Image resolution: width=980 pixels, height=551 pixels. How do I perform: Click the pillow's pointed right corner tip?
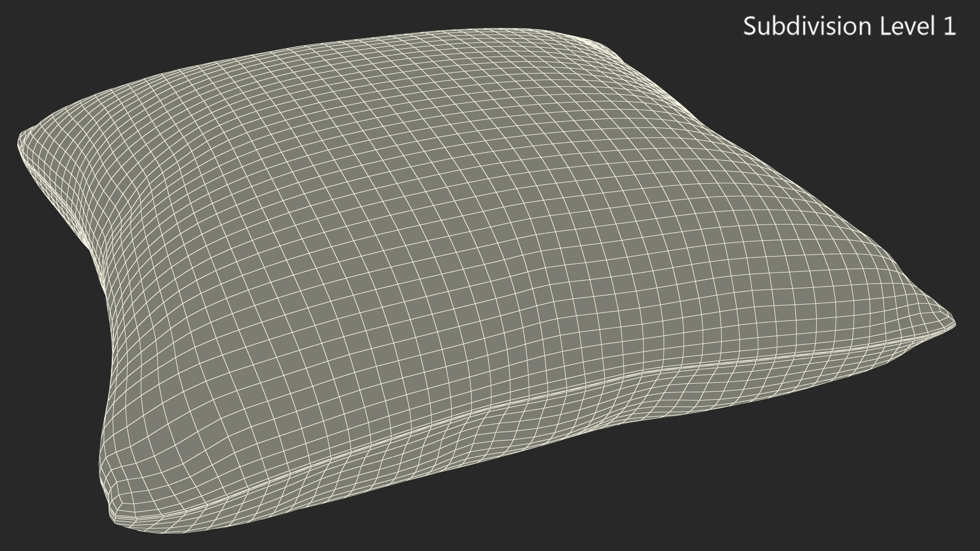click(952, 323)
